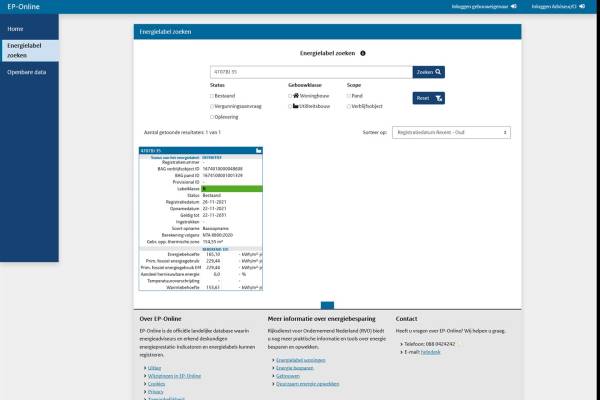Open the Cookies footer link
The image size is (600, 400).
click(x=157, y=384)
